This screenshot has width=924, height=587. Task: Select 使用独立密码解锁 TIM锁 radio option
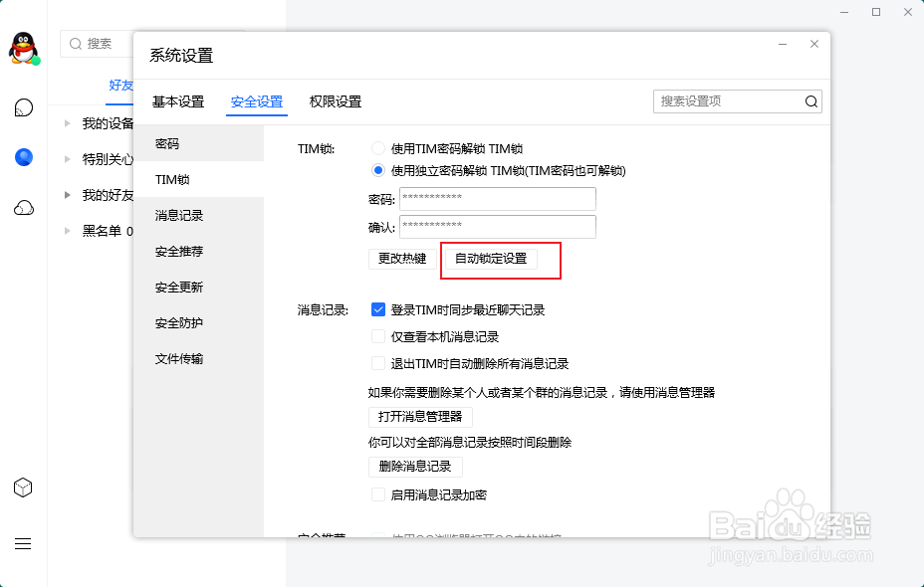coord(378,170)
